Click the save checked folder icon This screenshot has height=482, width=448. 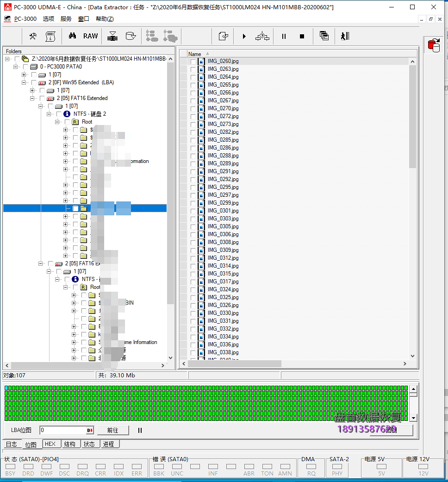[x=224, y=36]
